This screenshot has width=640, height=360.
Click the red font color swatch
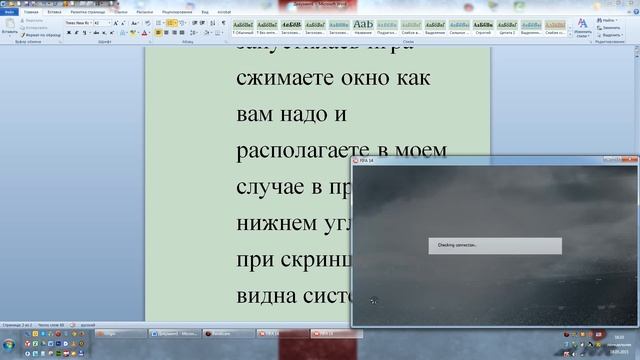144,33
